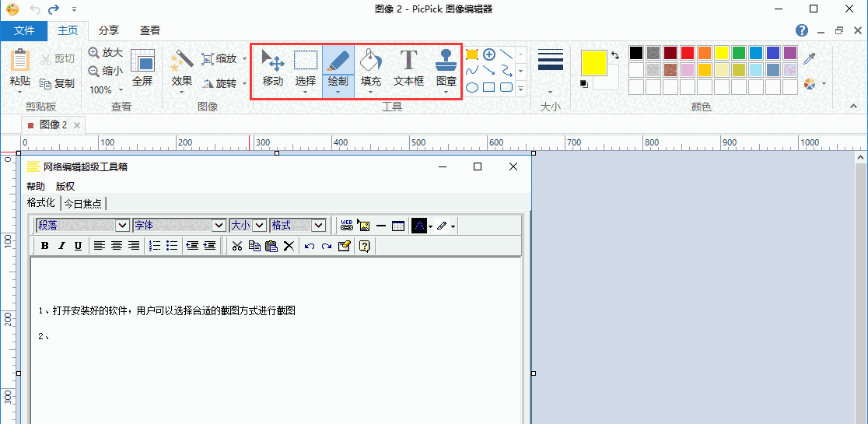The width and height of the screenshot is (868, 424).
Task: Click the Resize (缩放) image icon
Action: tap(208, 58)
